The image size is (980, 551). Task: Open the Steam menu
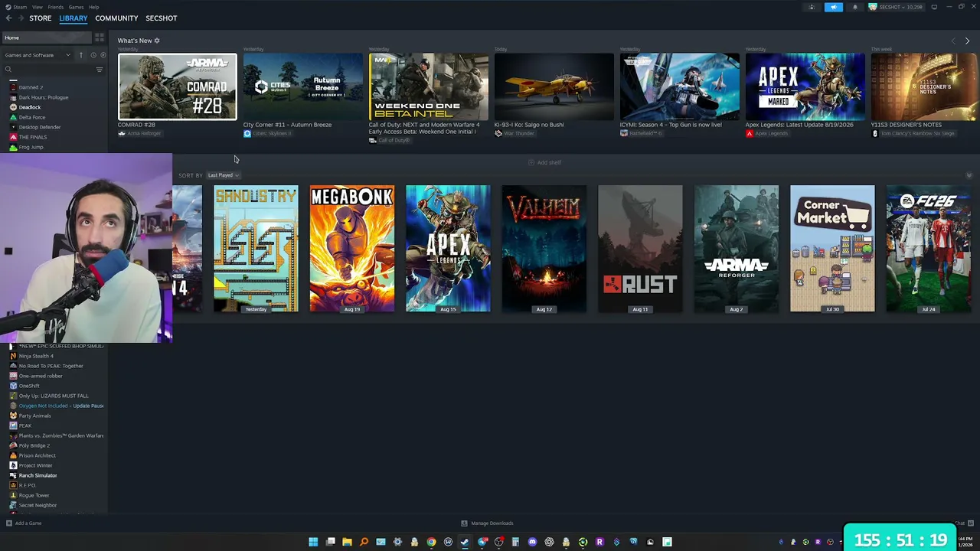[20, 7]
